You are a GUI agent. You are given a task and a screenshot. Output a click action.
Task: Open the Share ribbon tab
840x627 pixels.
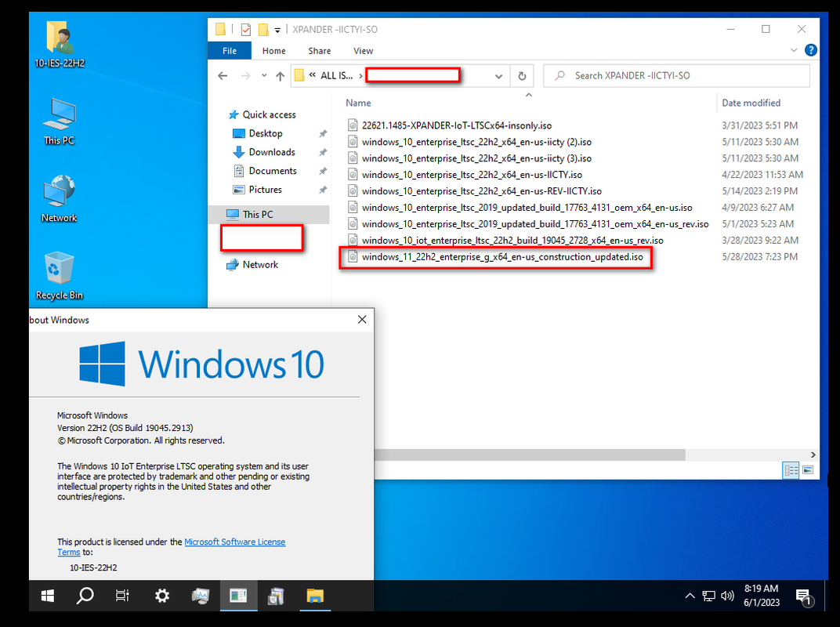point(319,51)
